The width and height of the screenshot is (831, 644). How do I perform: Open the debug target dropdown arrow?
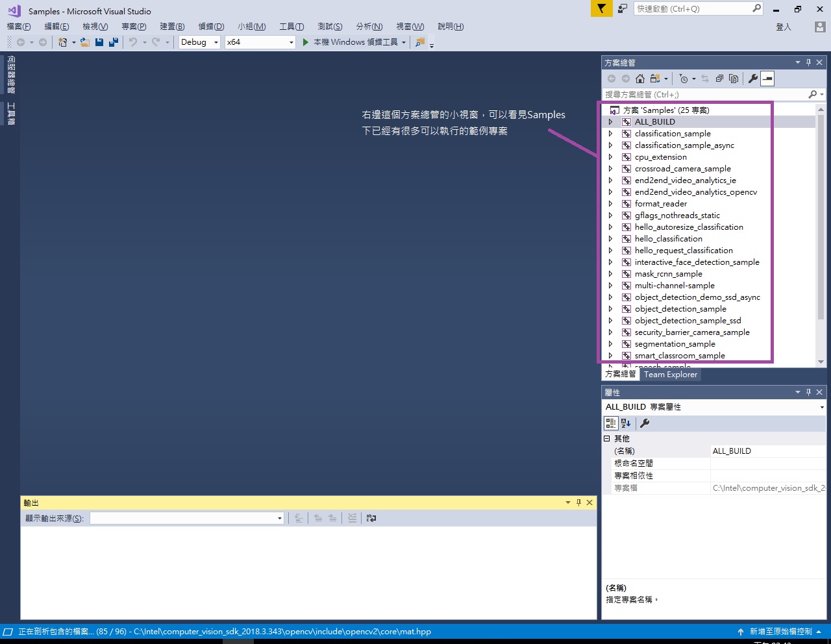point(404,42)
